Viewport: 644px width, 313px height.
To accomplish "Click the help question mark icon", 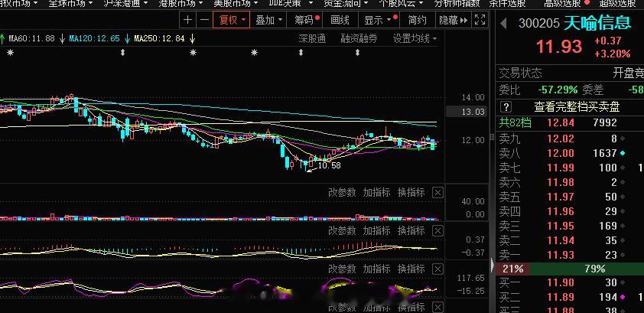I will [x=506, y=108].
